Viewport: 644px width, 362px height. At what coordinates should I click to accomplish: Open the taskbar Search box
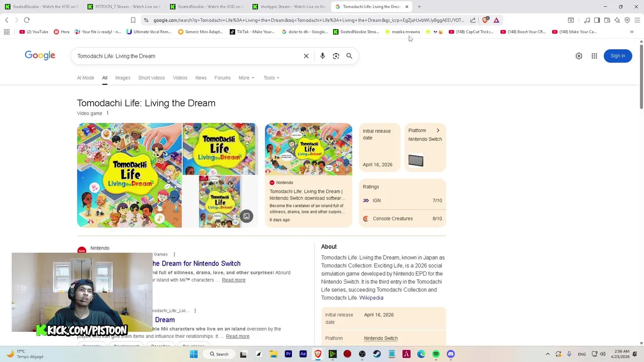(219, 354)
